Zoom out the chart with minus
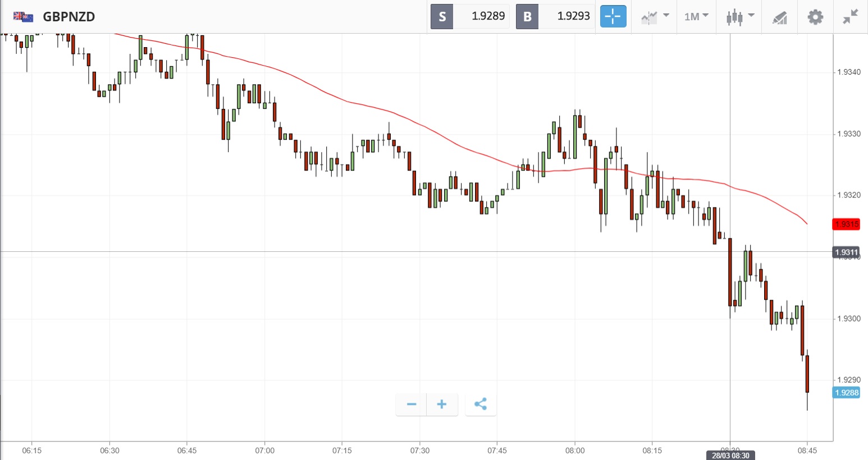This screenshot has width=868, height=460. (412, 404)
